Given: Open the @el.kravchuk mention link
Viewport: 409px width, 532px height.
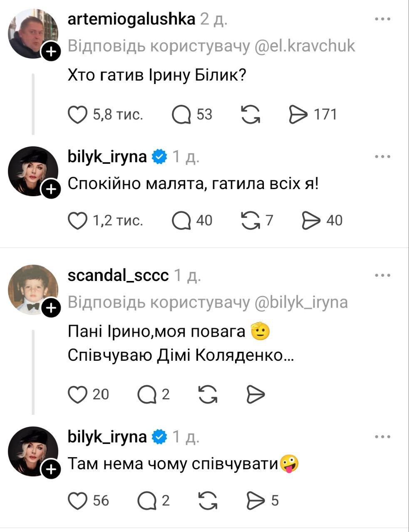Looking at the screenshot, I should [304, 46].
